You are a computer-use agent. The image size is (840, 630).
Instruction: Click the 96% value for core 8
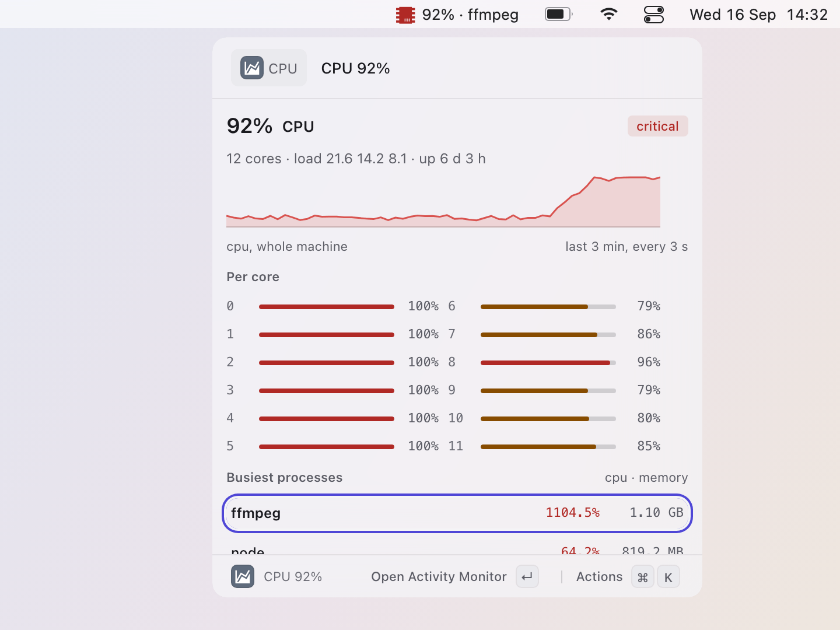tap(649, 362)
